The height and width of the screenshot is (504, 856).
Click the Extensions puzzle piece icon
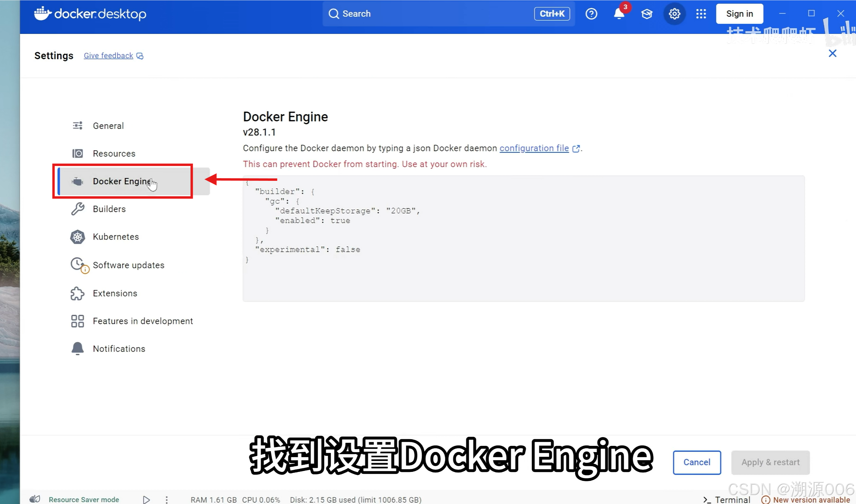[x=78, y=293]
